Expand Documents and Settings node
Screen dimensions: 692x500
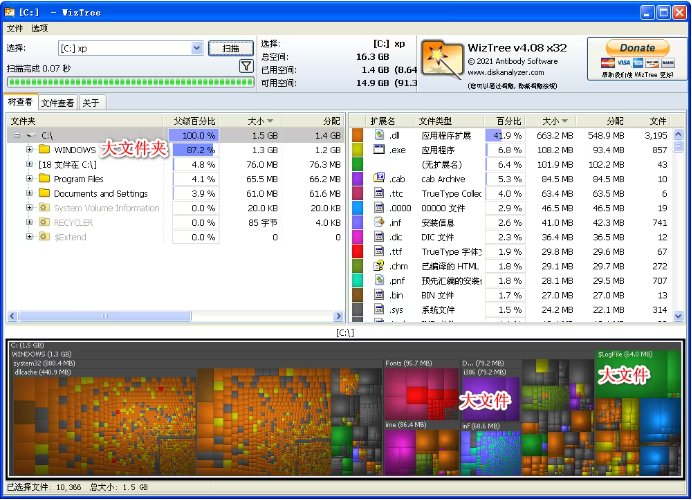tap(29, 193)
